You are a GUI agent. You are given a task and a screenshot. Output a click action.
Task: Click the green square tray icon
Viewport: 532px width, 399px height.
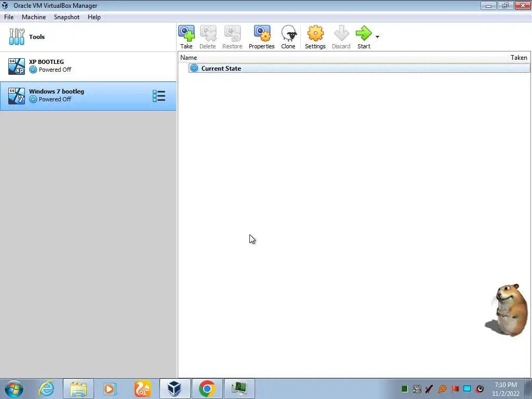[x=404, y=389]
